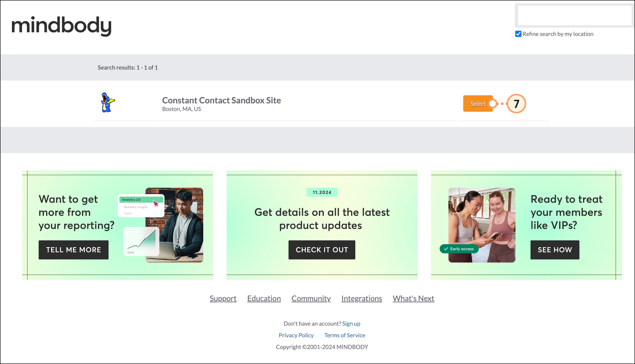Image resolution: width=635 pixels, height=364 pixels.
Task: Open the Integrations footer link
Action: (x=361, y=298)
